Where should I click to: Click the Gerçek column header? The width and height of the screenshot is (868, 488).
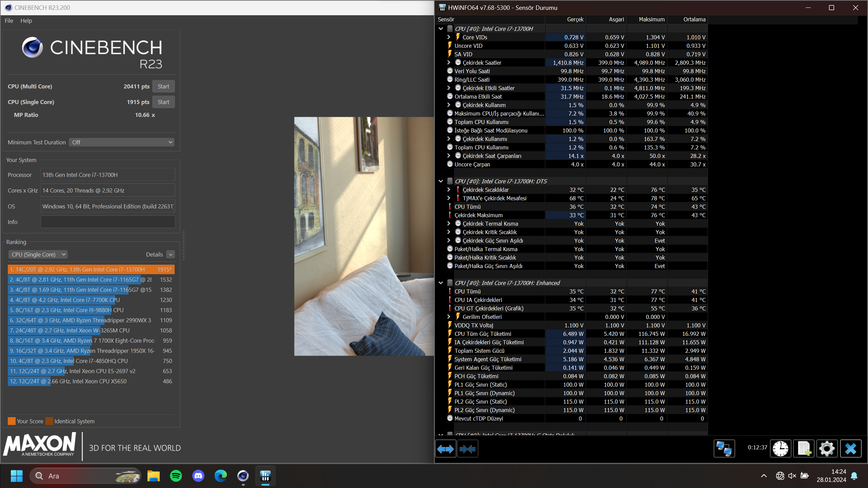coord(566,20)
